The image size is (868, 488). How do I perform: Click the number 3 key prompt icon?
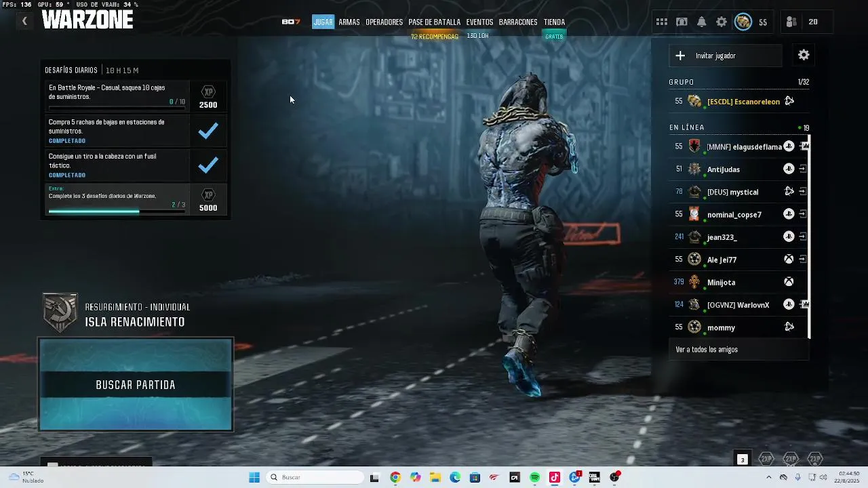[742, 460]
